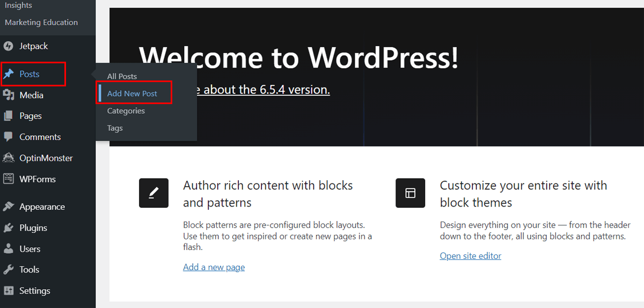This screenshot has width=644, height=308.
Task: Choose Categories in the Posts submenu
Action: [x=126, y=111]
